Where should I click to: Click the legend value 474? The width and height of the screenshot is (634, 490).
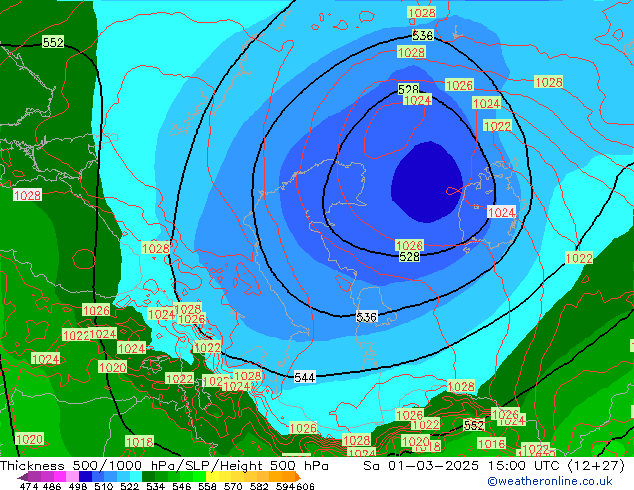(x=29, y=486)
